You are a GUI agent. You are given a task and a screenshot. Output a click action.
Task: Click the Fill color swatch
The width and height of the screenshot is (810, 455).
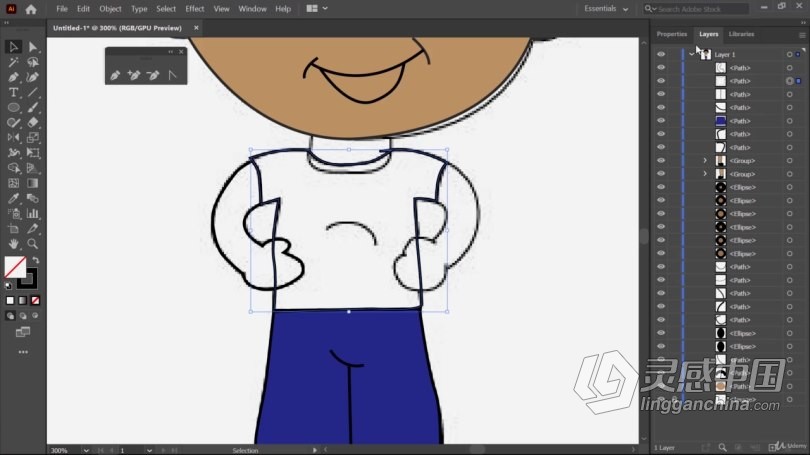(15, 267)
